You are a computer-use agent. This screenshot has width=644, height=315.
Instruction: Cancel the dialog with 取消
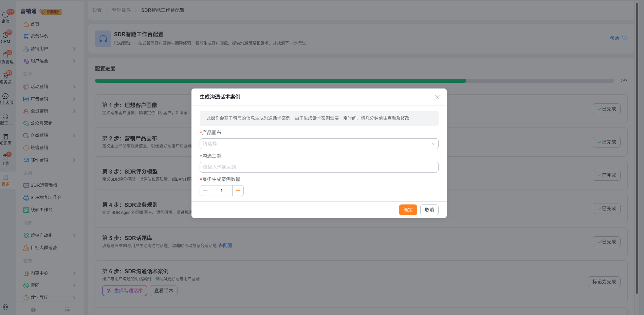(x=429, y=210)
